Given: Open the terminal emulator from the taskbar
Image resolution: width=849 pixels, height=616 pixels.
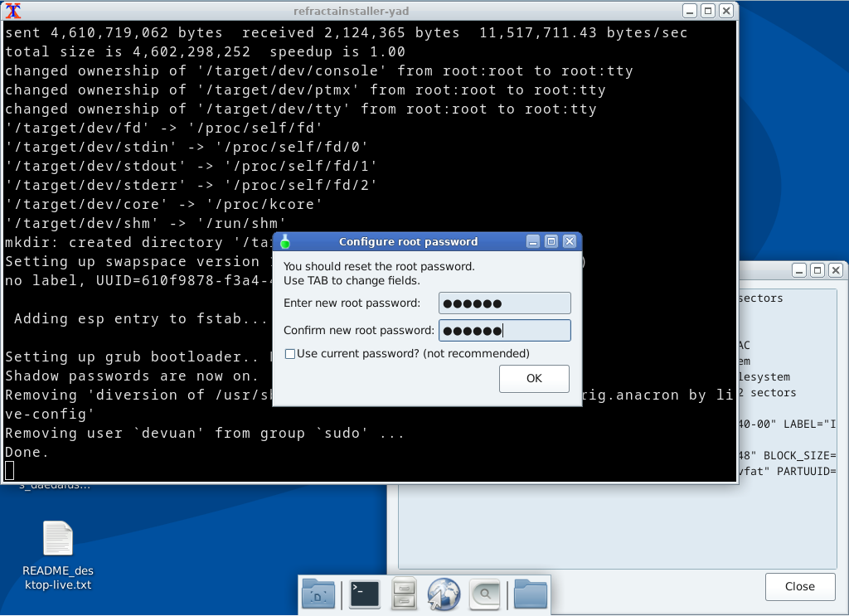Looking at the screenshot, I should 365,594.
